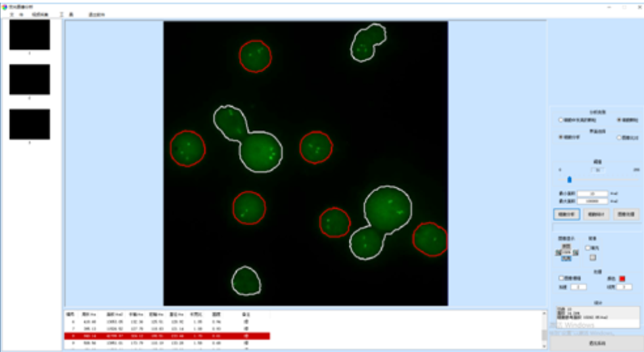644x352 pixels.
Task: Select the second image thumbnail in left panel
Action: [x=30, y=79]
